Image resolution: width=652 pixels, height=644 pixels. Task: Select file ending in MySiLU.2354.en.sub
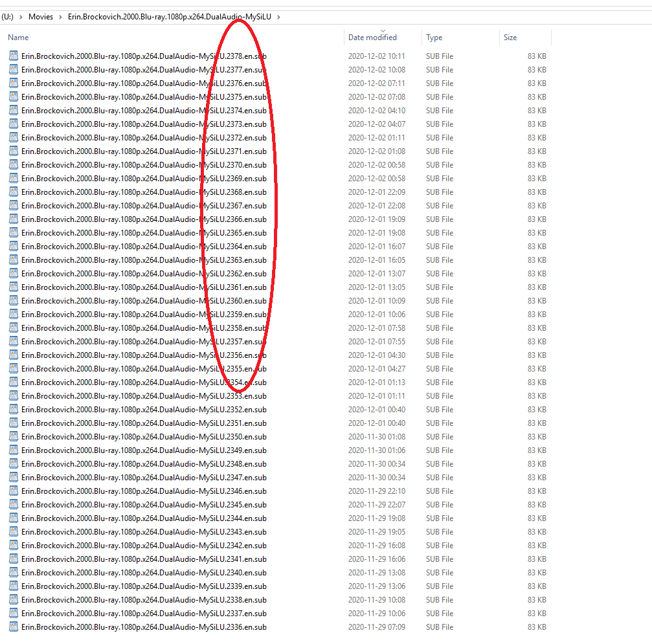[x=144, y=382]
